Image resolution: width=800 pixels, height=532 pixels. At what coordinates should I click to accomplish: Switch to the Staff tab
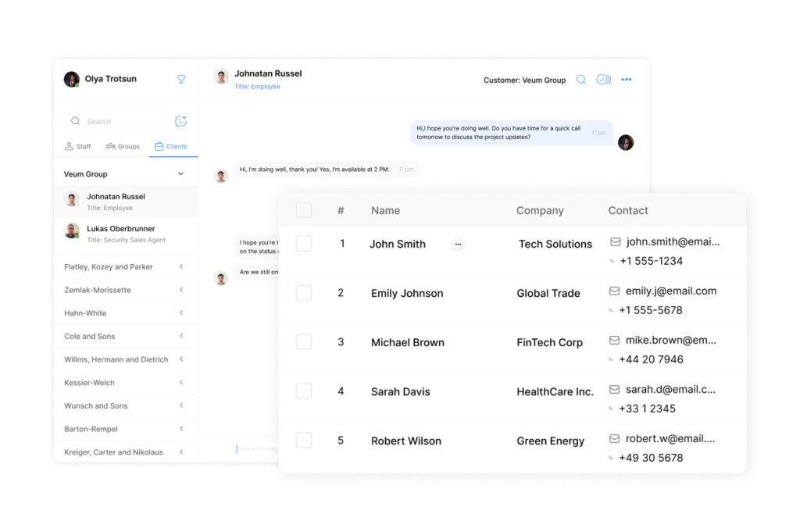click(x=78, y=146)
